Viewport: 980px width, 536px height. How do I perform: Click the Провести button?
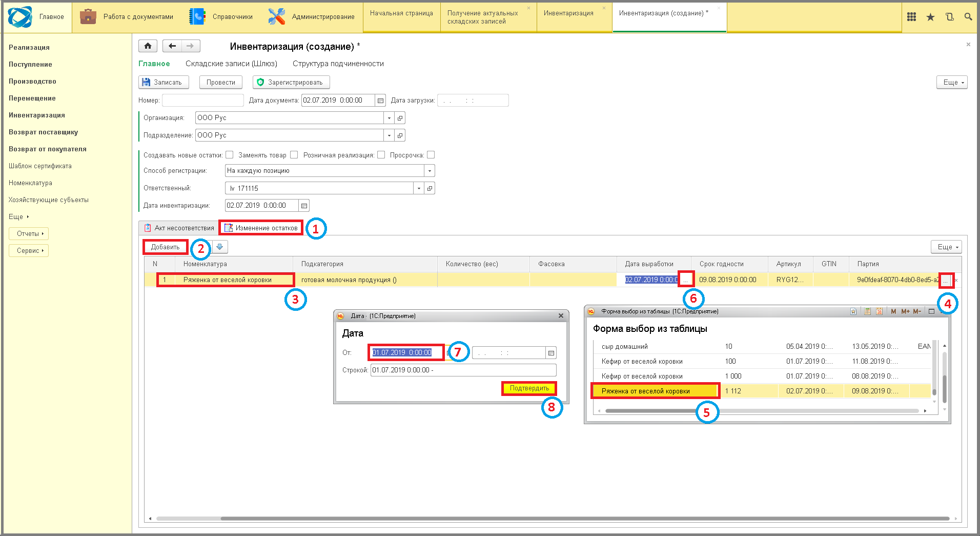click(x=221, y=82)
